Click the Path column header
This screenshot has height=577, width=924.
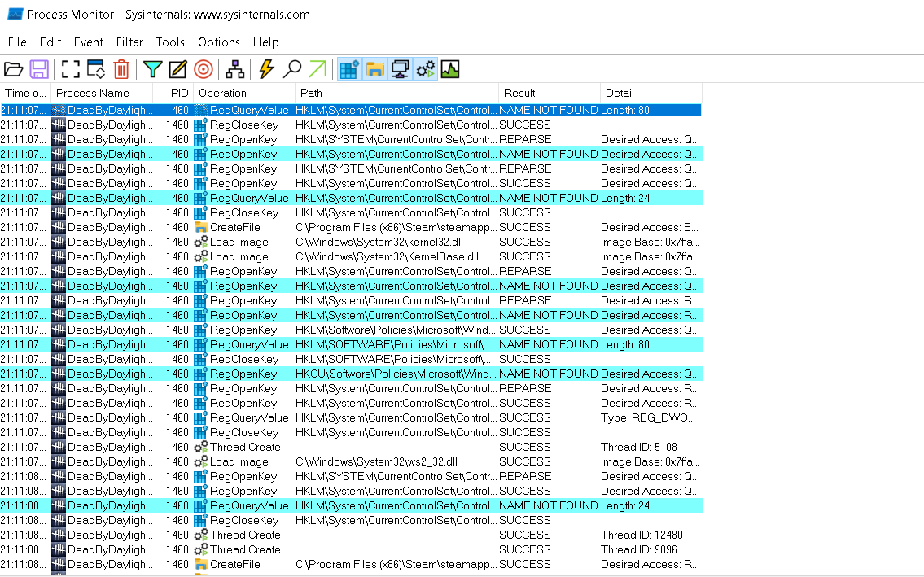coord(396,93)
